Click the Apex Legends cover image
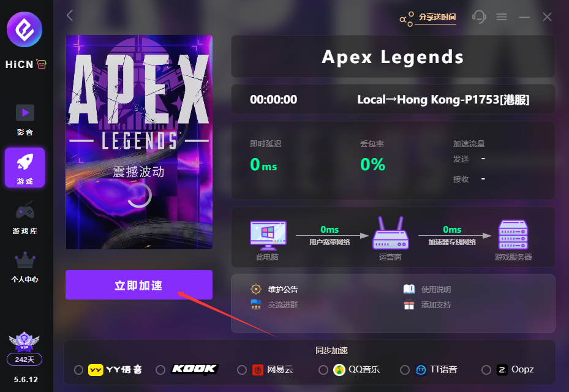This screenshot has width=569, height=392. [139, 142]
